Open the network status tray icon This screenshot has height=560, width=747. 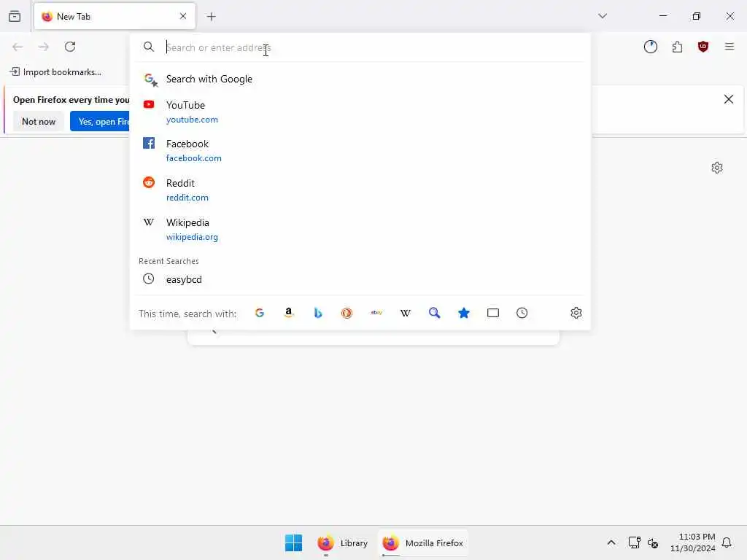(x=634, y=542)
